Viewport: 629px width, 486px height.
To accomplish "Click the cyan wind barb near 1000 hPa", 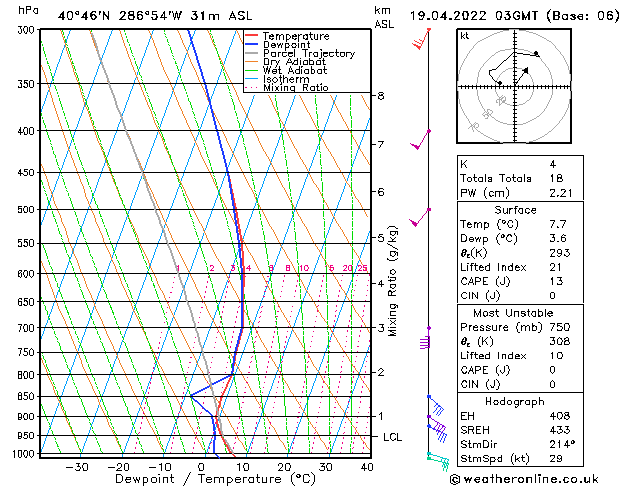I will 438,461.
